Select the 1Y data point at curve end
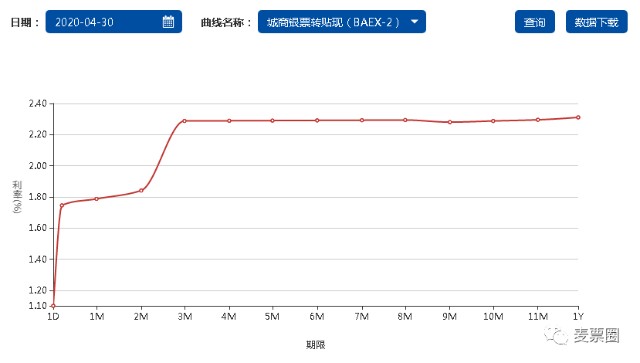 point(578,117)
